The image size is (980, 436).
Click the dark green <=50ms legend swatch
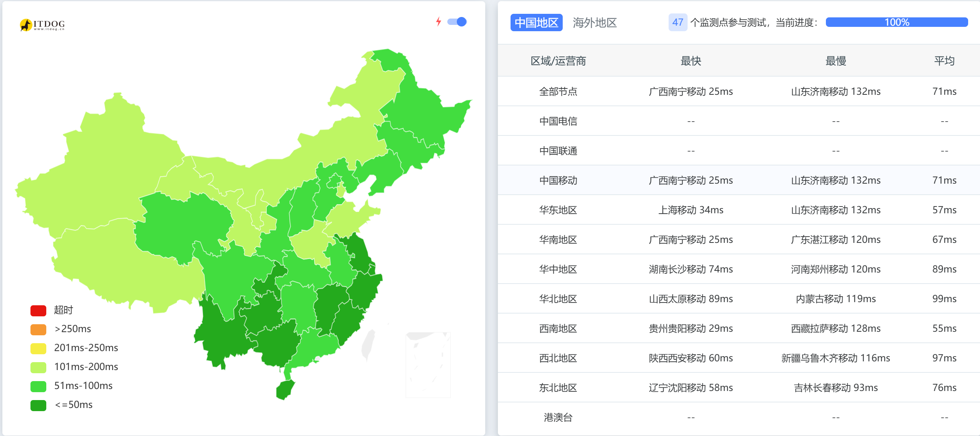(x=38, y=405)
